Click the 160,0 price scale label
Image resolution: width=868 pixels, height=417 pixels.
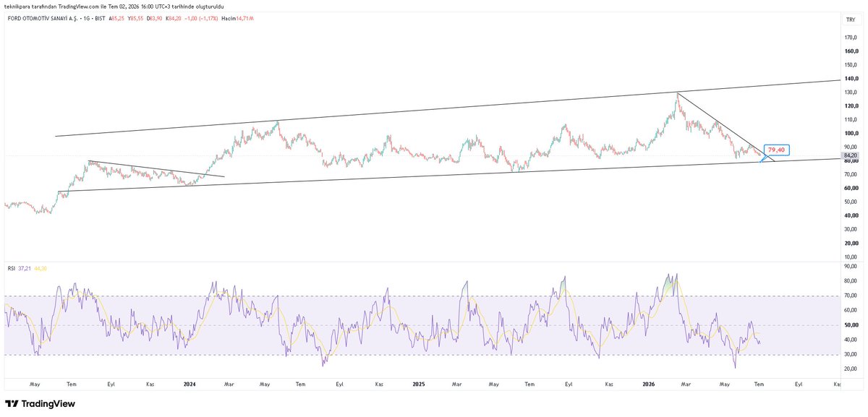click(850, 51)
